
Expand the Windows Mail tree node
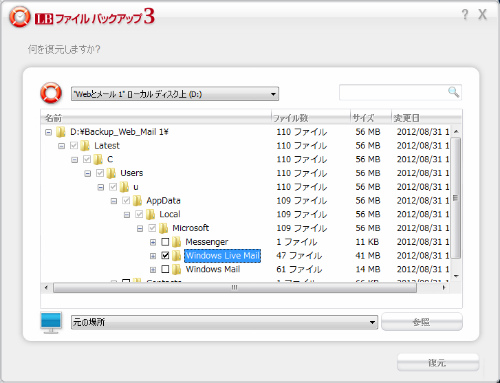click(x=153, y=270)
